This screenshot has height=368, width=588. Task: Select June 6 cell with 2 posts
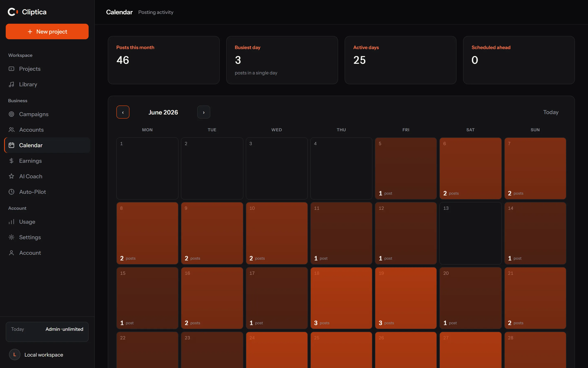point(471,168)
